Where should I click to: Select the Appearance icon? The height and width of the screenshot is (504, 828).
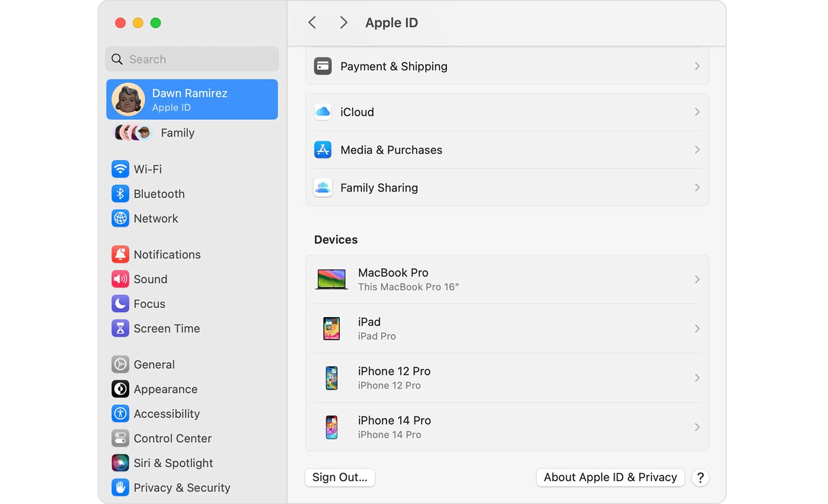120,389
